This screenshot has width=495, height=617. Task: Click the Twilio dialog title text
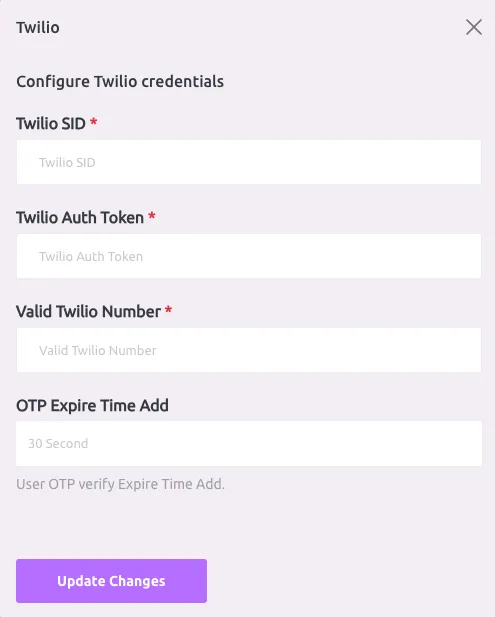[x=38, y=28]
